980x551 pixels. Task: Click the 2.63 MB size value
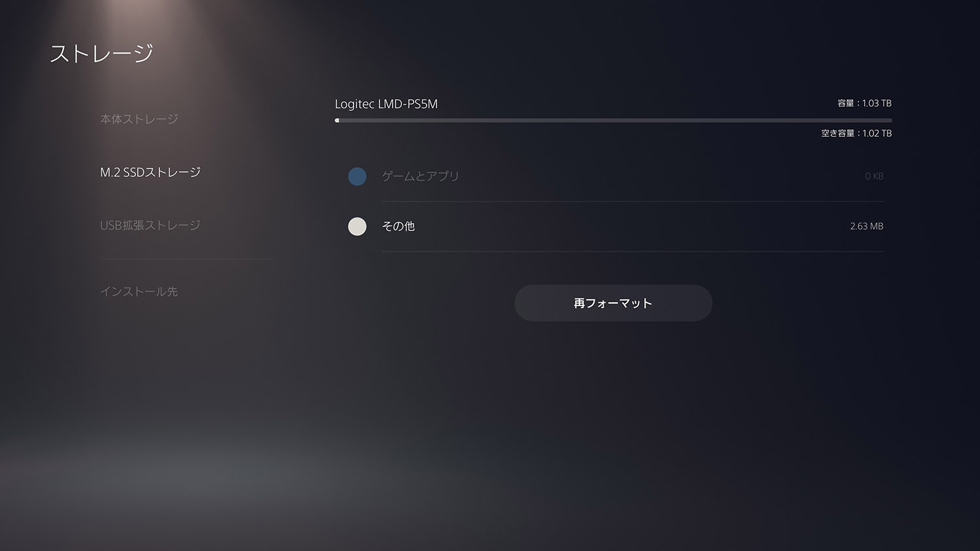click(867, 227)
